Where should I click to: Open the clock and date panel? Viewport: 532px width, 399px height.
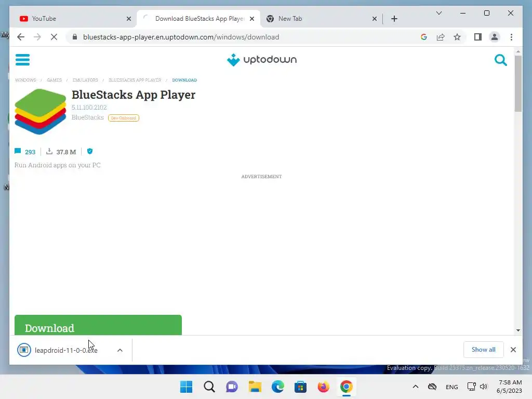click(509, 387)
